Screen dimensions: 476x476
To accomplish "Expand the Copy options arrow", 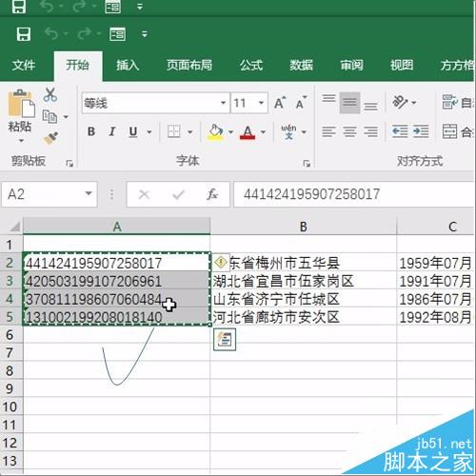I will click(x=66, y=117).
